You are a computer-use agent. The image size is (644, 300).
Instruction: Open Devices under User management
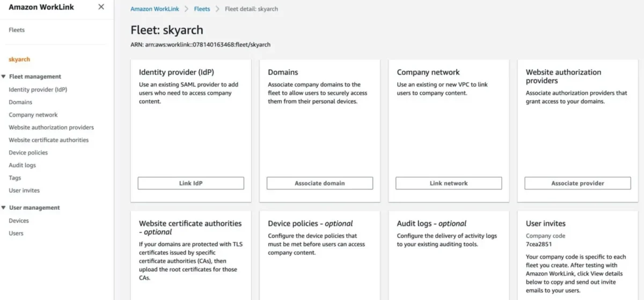coord(19,221)
